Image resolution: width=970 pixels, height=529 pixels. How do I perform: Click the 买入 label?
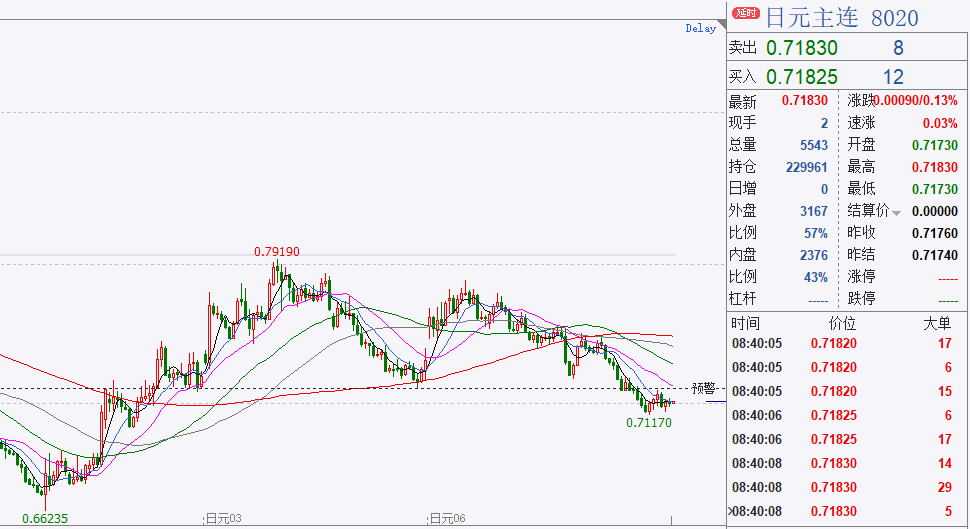click(x=742, y=77)
